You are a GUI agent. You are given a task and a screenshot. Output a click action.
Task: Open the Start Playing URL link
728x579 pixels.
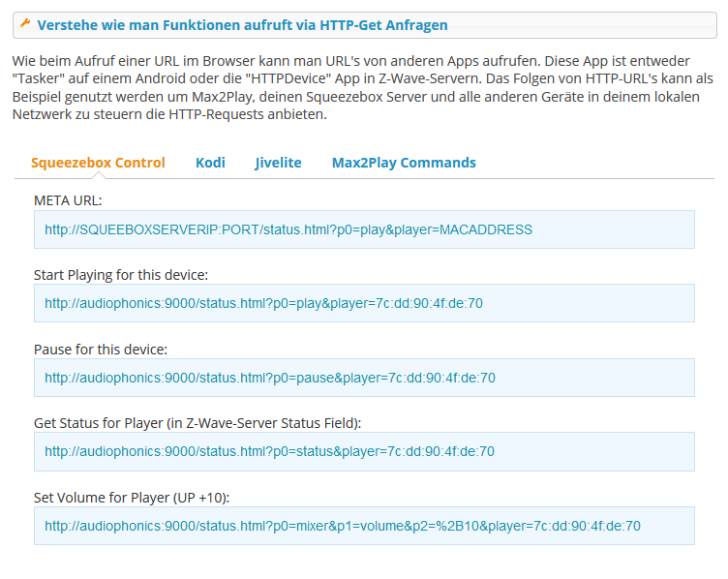pyautogui.click(x=263, y=303)
